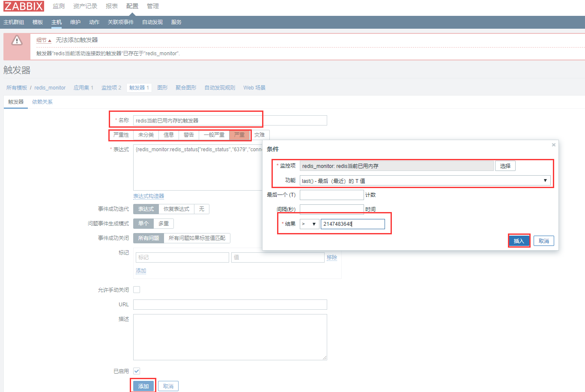585x392 pixels.
Task: Open 聚合图形 link
Action: [x=186, y=88]
